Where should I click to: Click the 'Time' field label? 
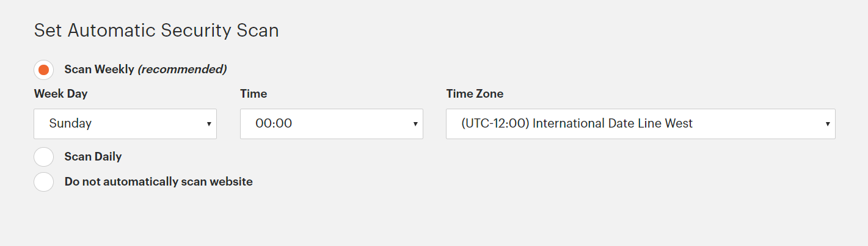coord(253,94)
